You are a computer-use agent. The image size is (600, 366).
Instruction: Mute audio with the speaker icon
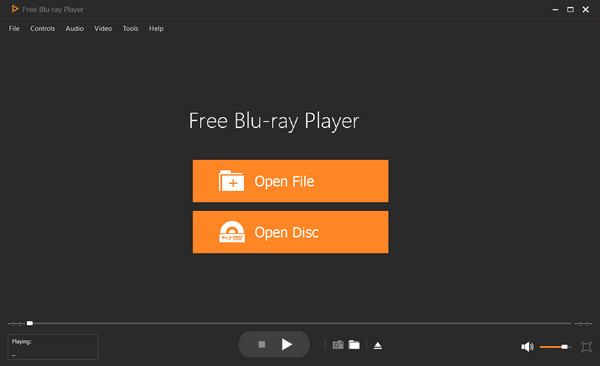[527, 347]
